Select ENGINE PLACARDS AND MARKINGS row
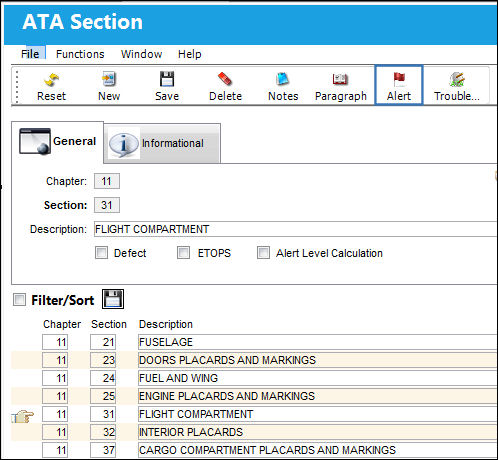Image resolution: width=498 pixels, height=460 pixels. coord(318,396)
